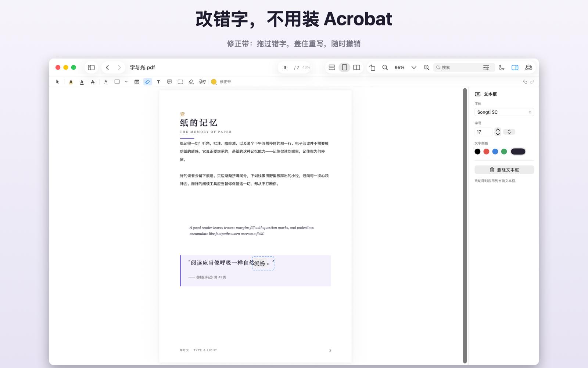The image size is (588, 368).
Task: Open the custom dark color well
Action: (x=518, y=151)
